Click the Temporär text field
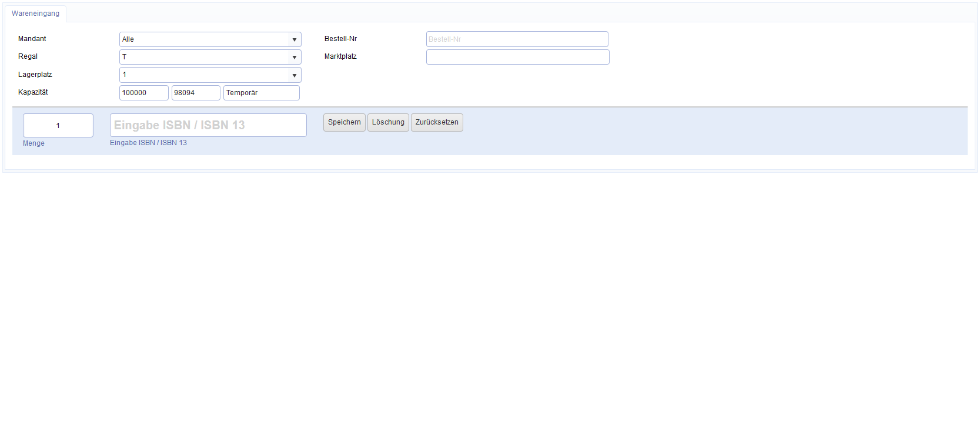Viewport: 980px width, 433px height. point(261,93)
